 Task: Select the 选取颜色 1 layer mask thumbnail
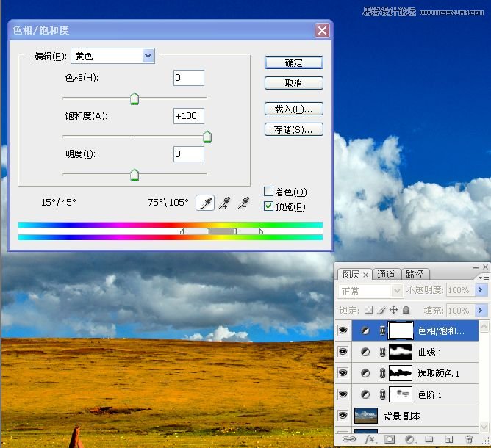[401, 373]
